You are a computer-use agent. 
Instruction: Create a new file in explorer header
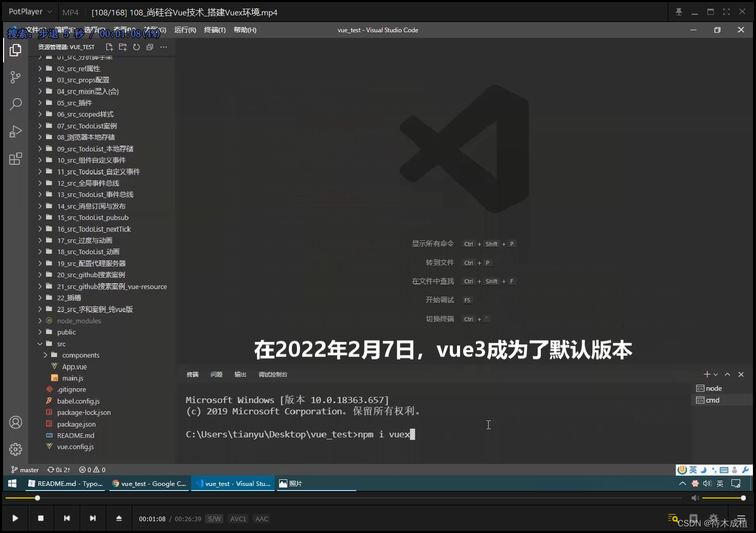(x=109, y=47)
